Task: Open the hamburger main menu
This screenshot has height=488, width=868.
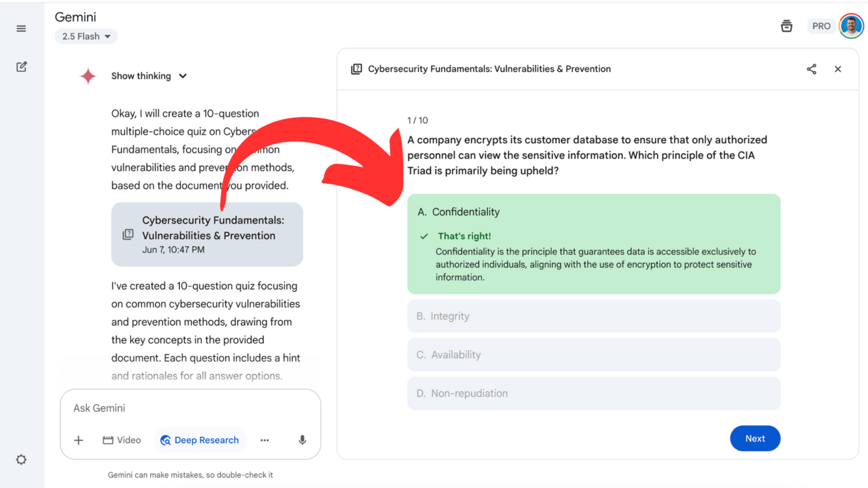Action: click(21, 29)
